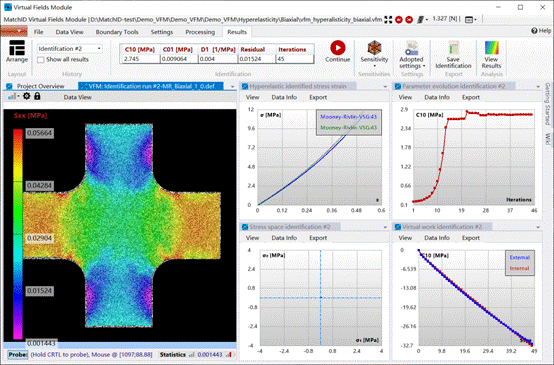
Task: Click the C10 [MPa] value field
Action: (141, 59)
